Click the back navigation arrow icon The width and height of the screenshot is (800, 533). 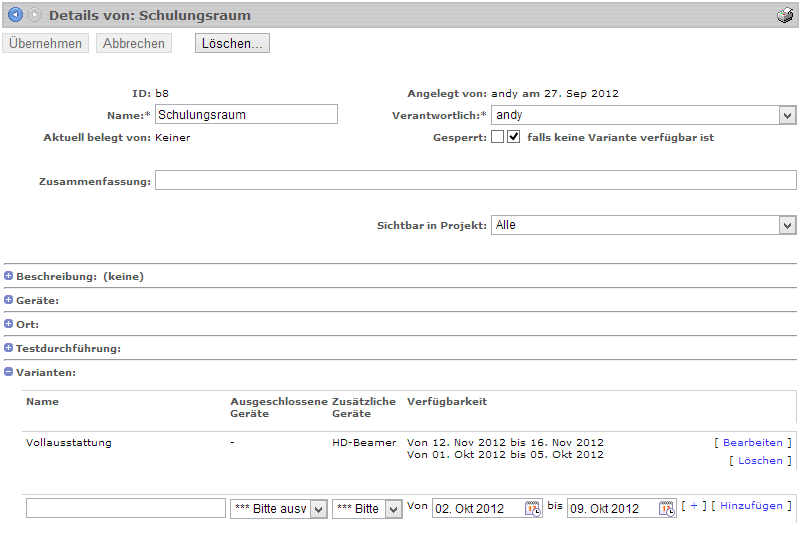click(15, 15)
